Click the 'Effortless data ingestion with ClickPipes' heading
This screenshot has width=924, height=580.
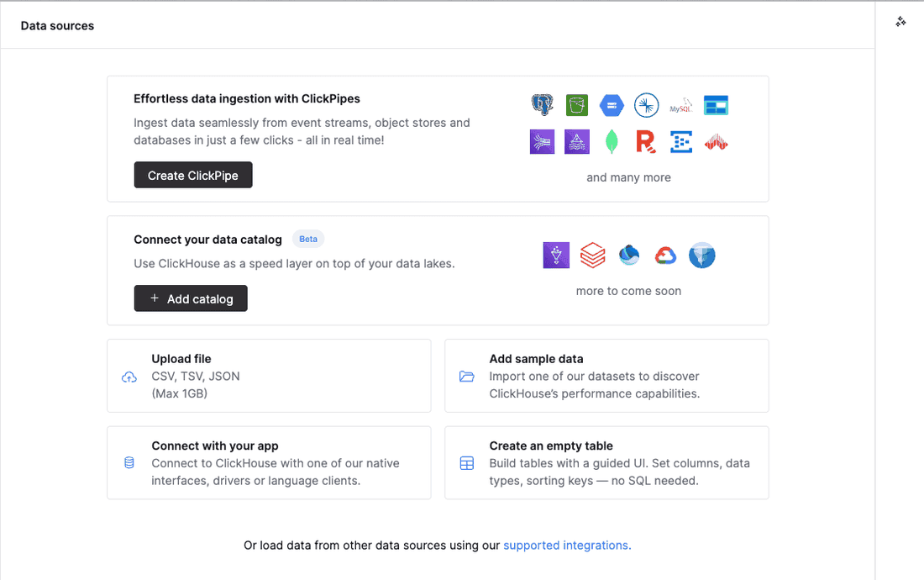click(246, 98)
